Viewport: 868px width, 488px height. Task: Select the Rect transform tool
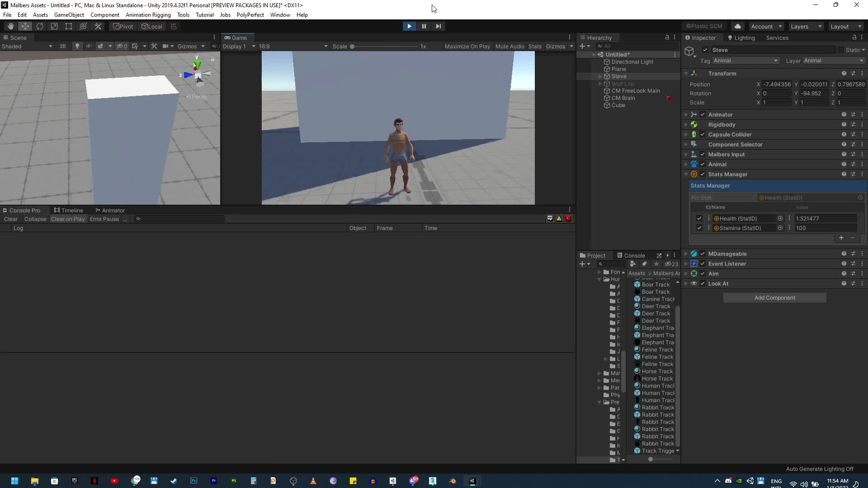(x=69, y=26)
